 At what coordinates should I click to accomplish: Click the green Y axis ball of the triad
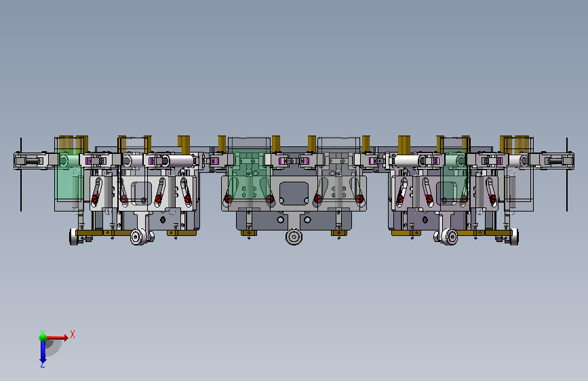(x=43, y=338)
